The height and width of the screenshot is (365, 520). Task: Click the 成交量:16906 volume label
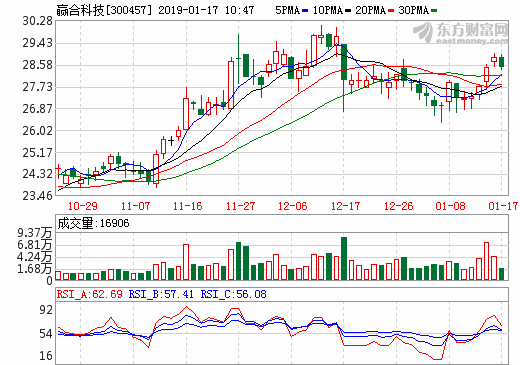click(x=93, y=223)
